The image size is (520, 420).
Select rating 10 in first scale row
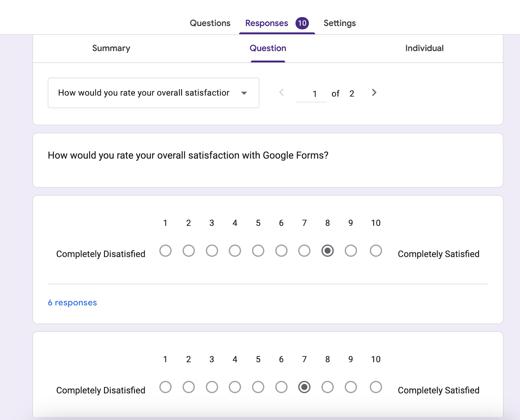[376, 251]
